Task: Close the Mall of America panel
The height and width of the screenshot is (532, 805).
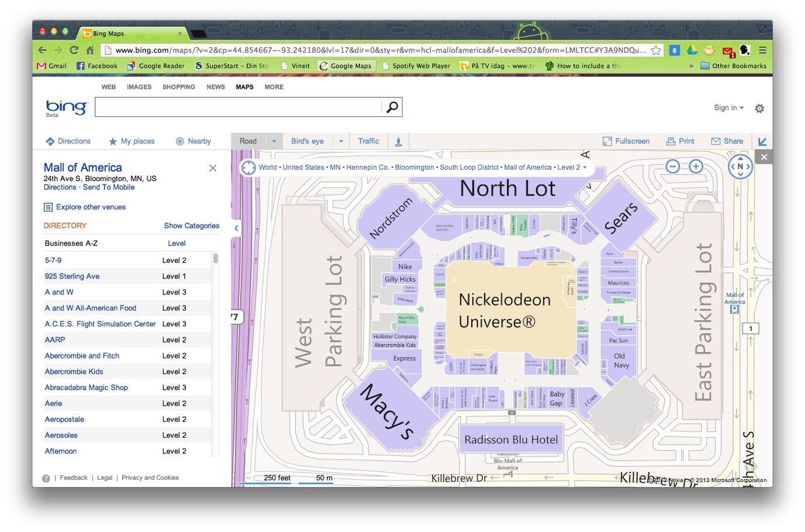Action: (x=213, y=168)
